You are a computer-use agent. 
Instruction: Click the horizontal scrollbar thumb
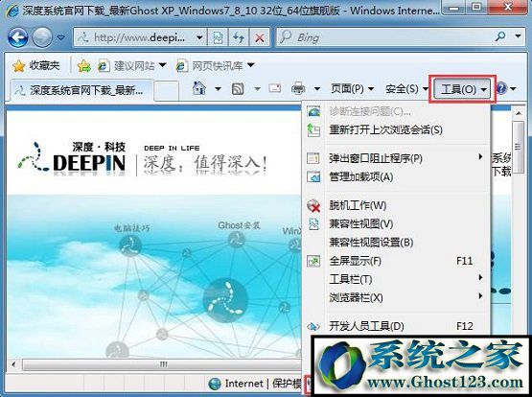point(162,364)
